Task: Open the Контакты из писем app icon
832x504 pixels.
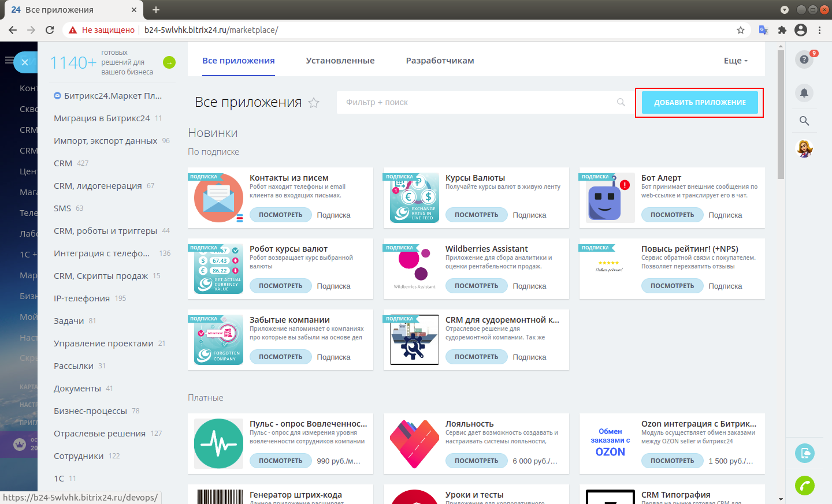Action: 219,198
